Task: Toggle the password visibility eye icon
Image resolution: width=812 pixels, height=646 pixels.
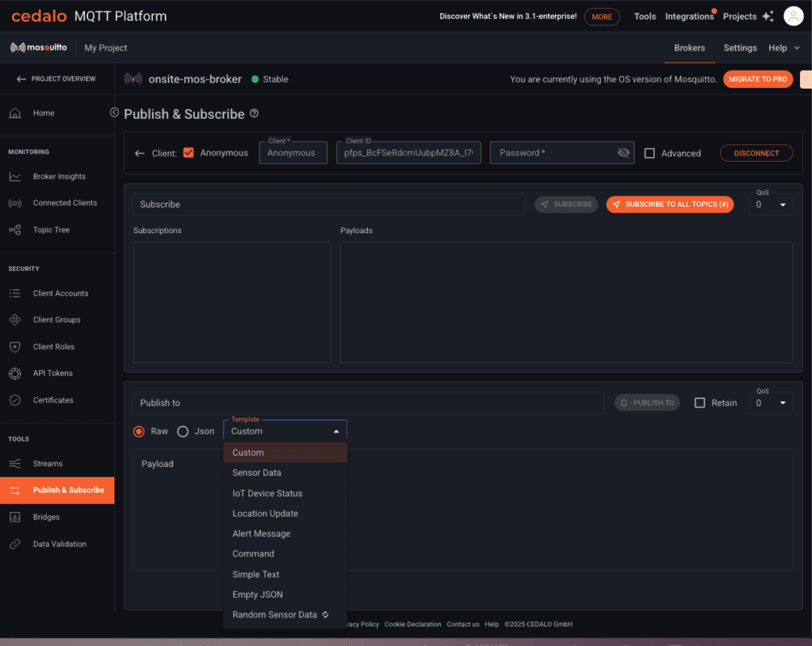Action: click(x=623, y=152)
